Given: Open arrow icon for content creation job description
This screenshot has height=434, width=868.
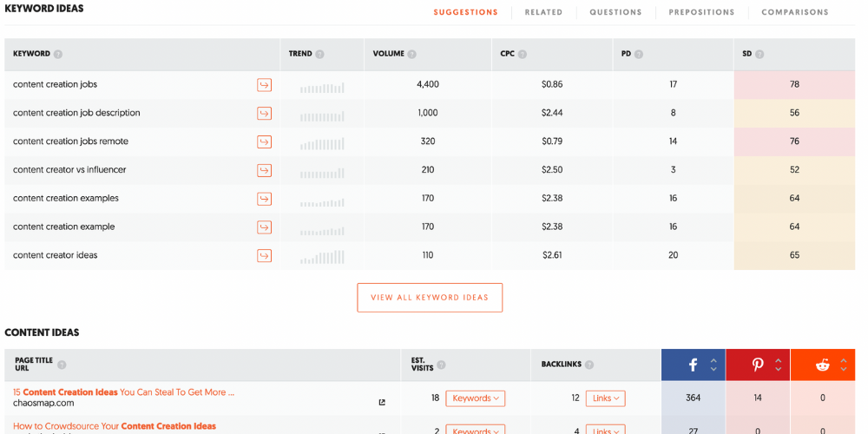Looking at the screenshot, I should point(265,113).
